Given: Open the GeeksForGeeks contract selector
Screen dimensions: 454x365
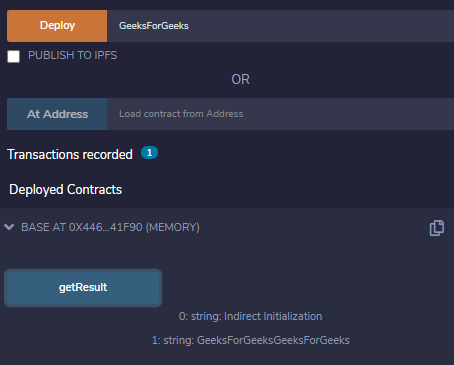Looking at the screenshot, I should coord(280,26).
